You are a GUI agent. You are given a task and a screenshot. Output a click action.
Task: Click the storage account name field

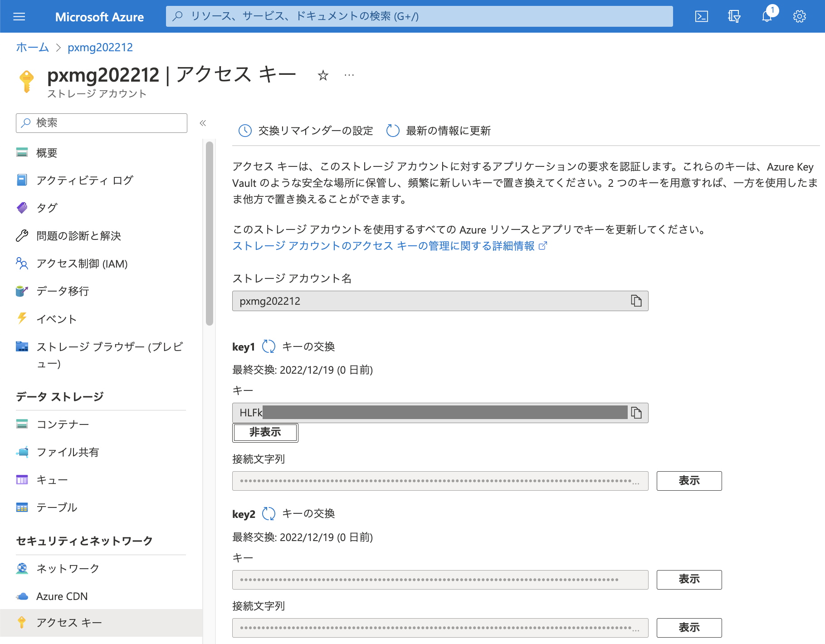point(440,301)
